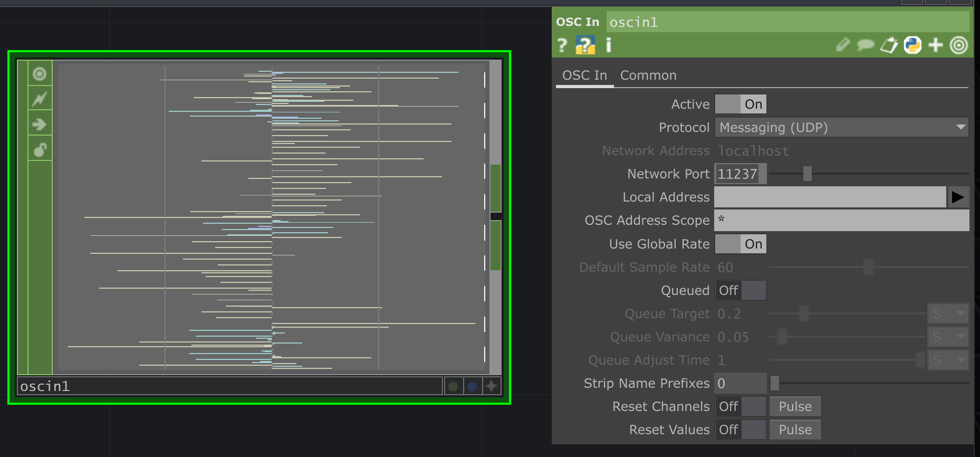Toggle the Use Global Rate switch

[740, 244]
